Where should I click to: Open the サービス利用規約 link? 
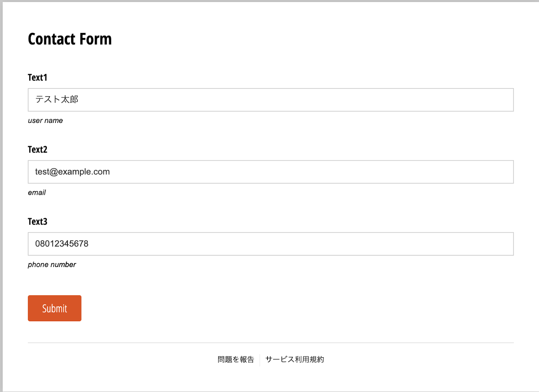(x=294, y=359)
